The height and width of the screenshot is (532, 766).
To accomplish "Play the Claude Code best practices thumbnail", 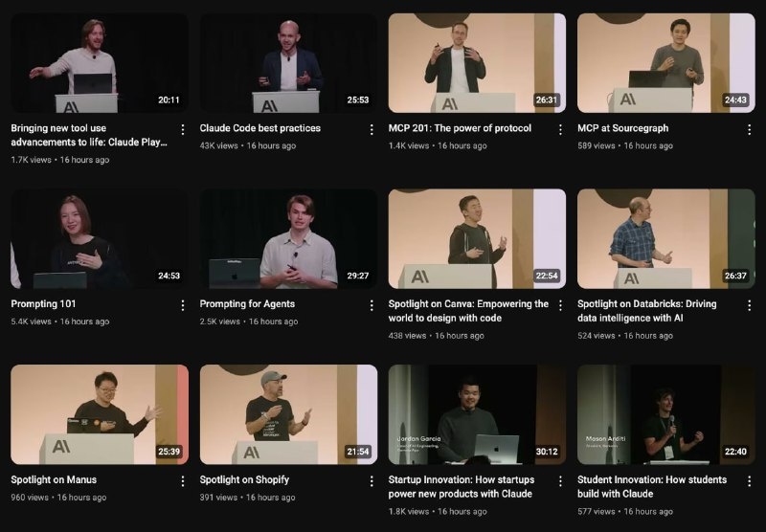I will pyautogui.click(x=288, y=63).
